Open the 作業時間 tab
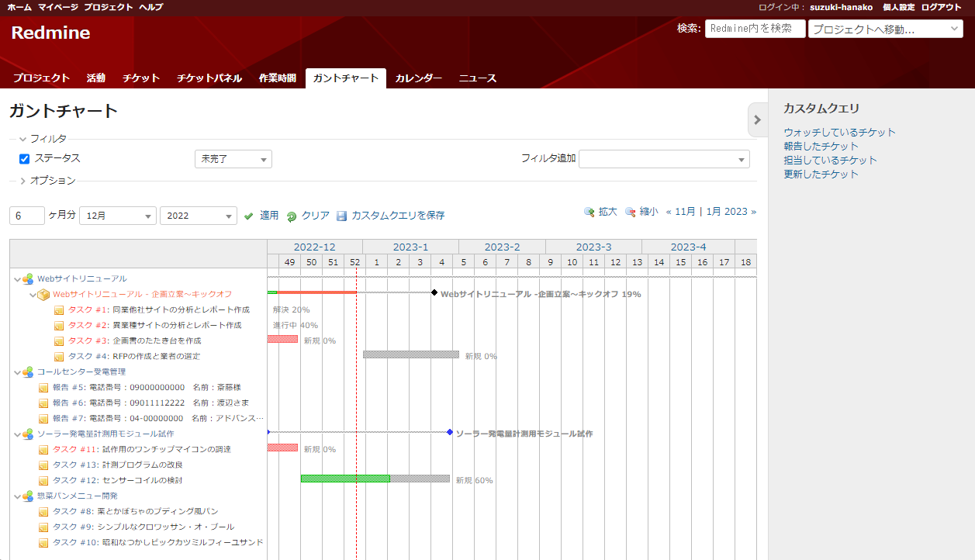975x560 pixels. tap(277, 78)
